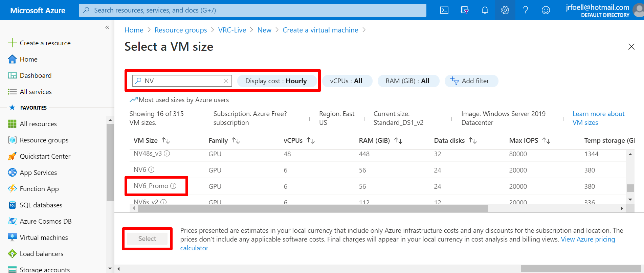Click the sidebar scrollbar down arrow
Image resolution: width=644 pixels, height=273 pixels.
(110, 269)
